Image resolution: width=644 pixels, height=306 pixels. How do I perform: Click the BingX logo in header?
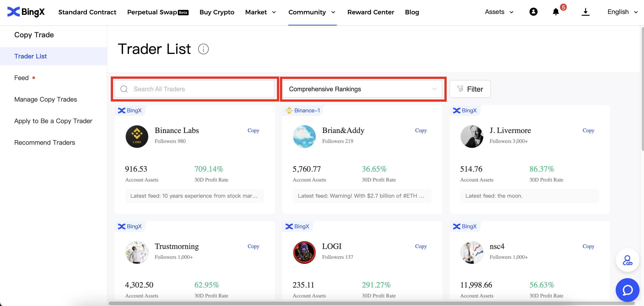pyautogui.click(x=26, y=12)
